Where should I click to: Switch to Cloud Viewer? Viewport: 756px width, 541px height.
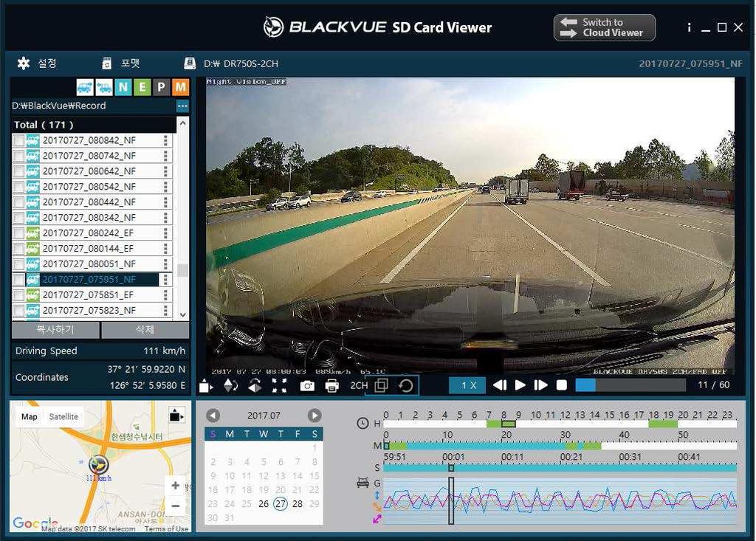(x=604, y=27)
